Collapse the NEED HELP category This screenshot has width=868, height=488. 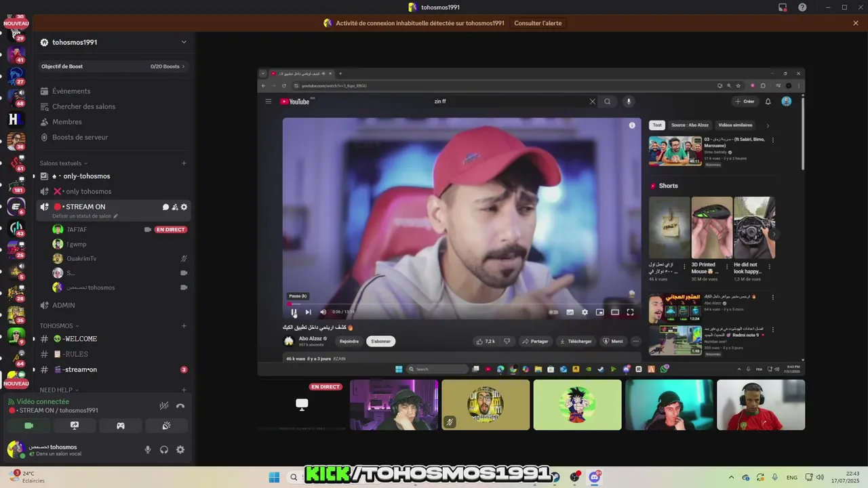(59, 390)
